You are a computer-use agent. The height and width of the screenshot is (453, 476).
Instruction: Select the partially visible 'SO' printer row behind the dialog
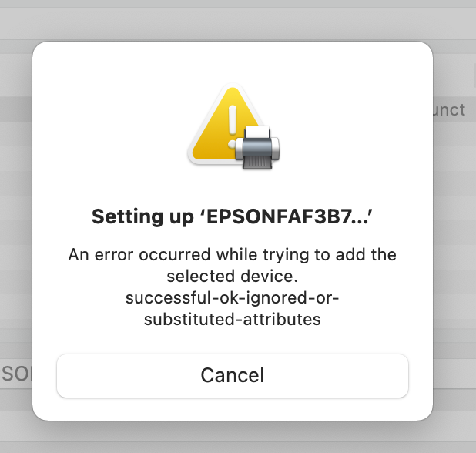16,374
